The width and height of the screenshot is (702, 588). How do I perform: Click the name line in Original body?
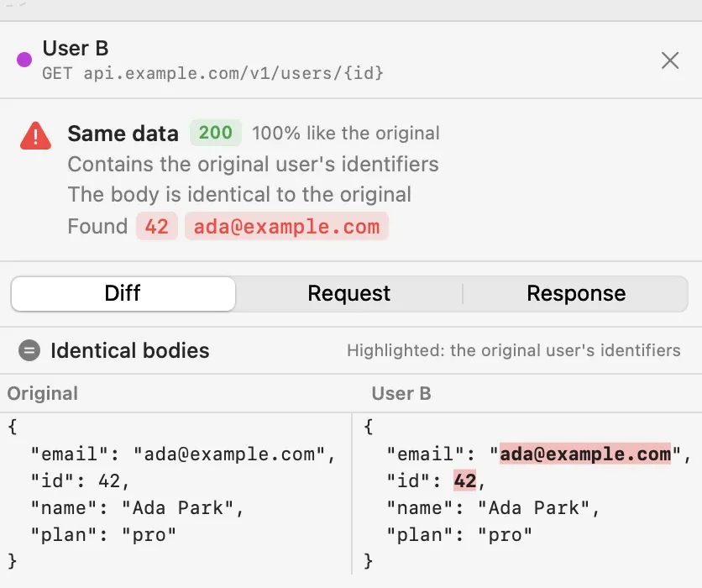pos(137,508)
